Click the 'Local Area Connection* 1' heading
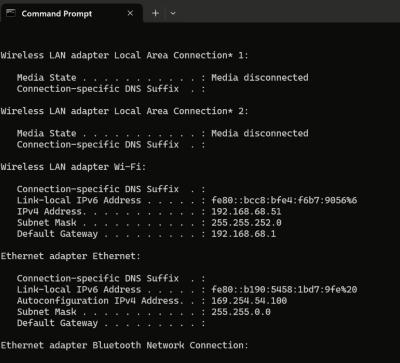The width and height of the screenshot is (400, 363). (x=181, y=55)
